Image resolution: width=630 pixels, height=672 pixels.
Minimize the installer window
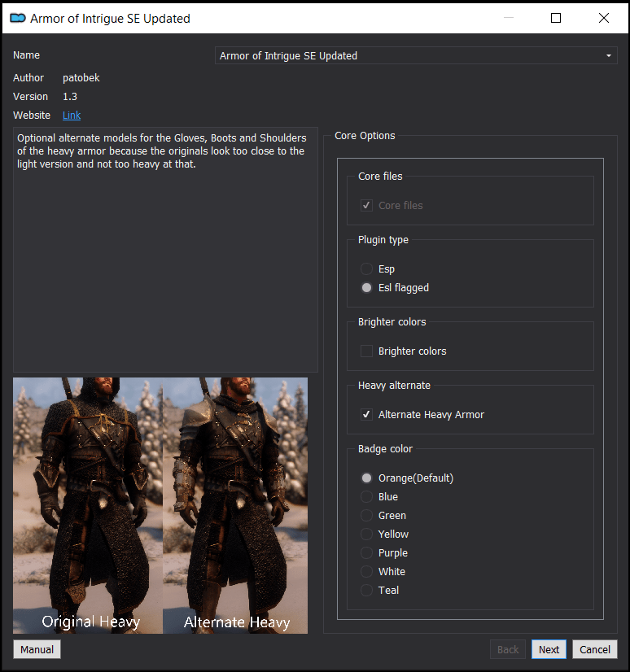[509, 18]
